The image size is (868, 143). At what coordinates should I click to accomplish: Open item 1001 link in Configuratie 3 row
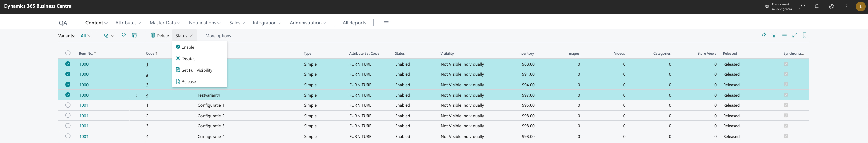tap(84, 126)
